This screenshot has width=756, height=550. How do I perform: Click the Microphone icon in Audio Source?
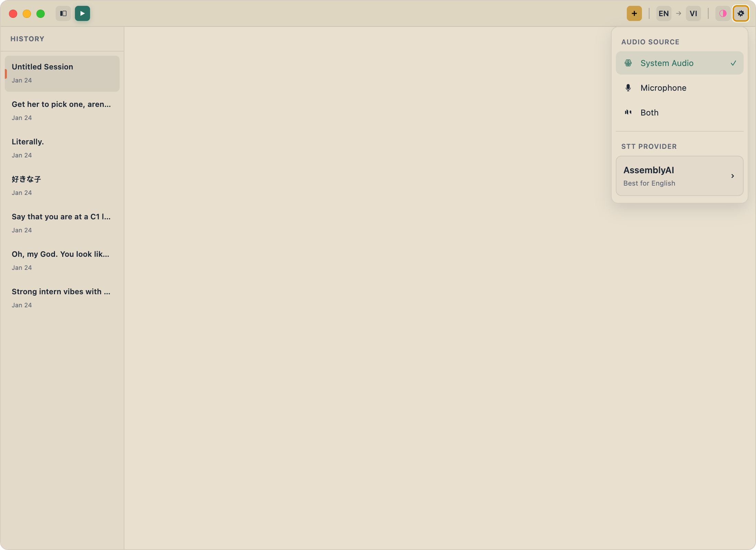[x=628, y=88]
